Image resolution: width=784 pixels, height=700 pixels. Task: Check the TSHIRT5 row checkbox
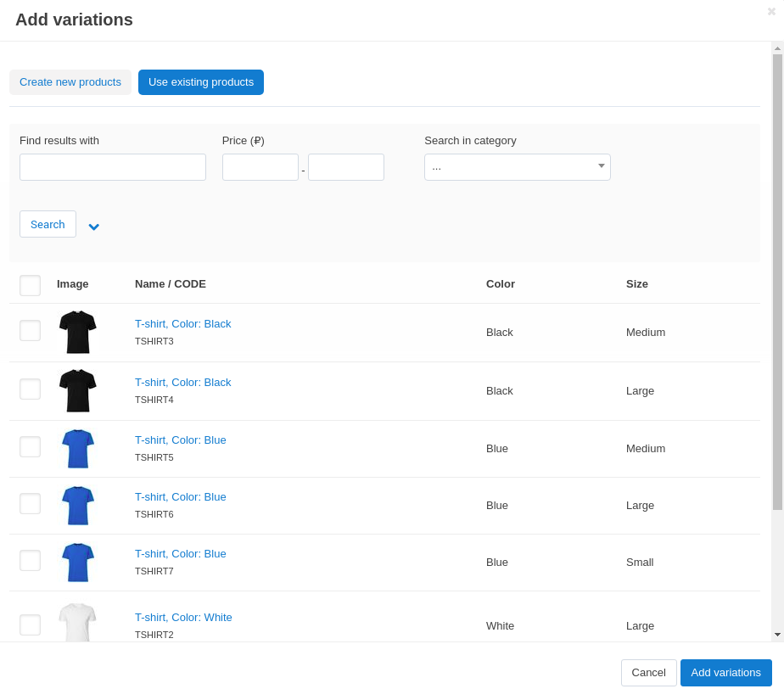(x=30, y=446)
